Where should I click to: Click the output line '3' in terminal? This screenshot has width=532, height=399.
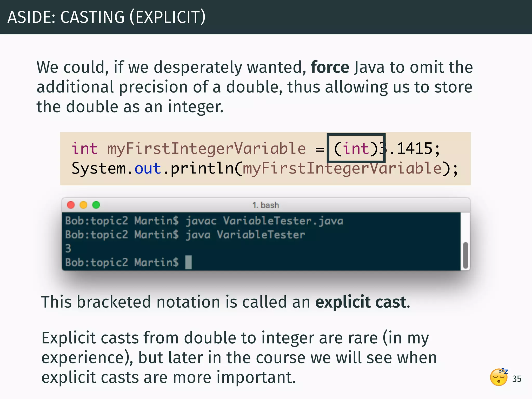(68, 248)
